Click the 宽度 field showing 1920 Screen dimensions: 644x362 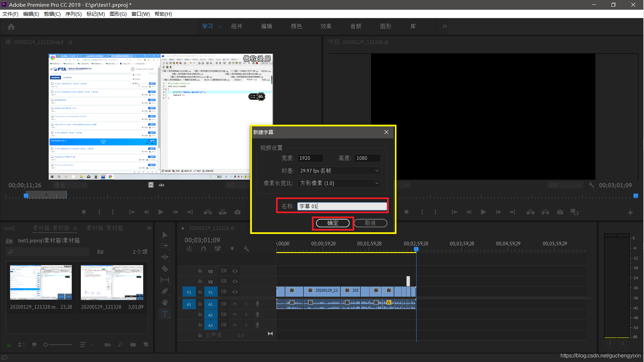pos(310,158)
